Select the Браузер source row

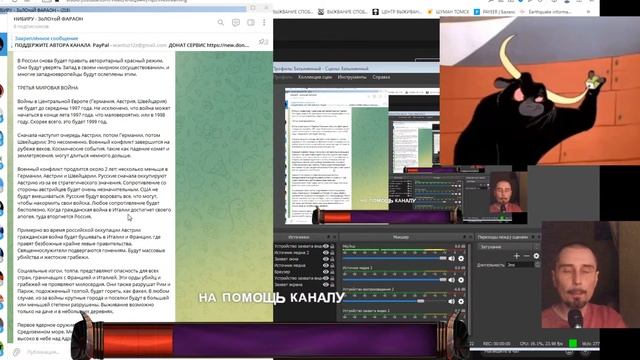305,272
